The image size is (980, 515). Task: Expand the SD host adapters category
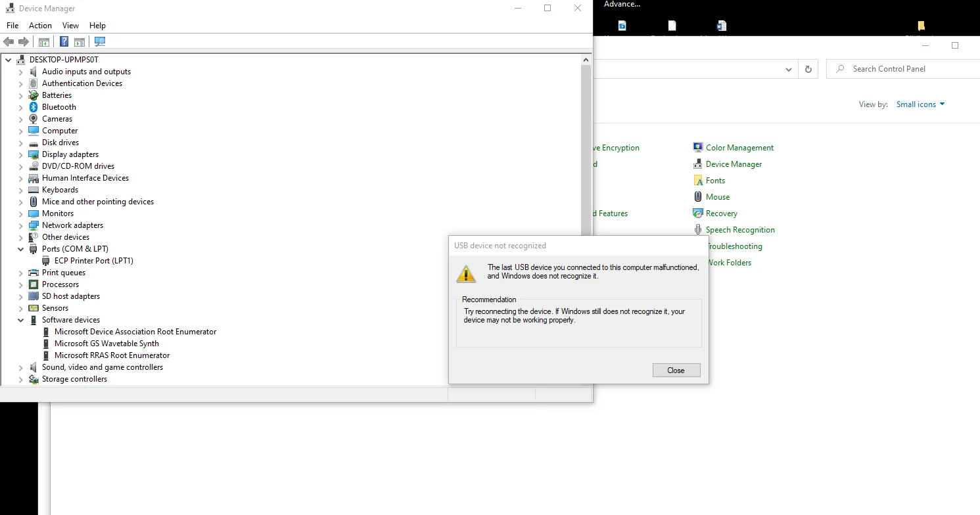[x=21, y=296]
